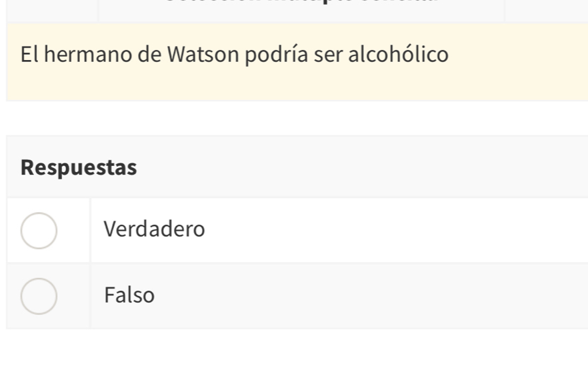Select the Falso radio button
Screen dimensions: 588x378
(39, 296)
